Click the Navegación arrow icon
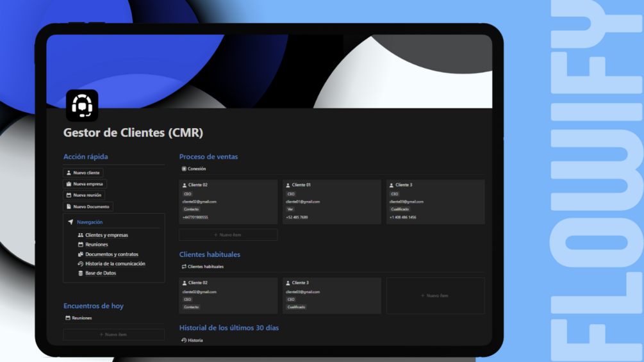This screenshot has width=644, height=362. [70, 222]
